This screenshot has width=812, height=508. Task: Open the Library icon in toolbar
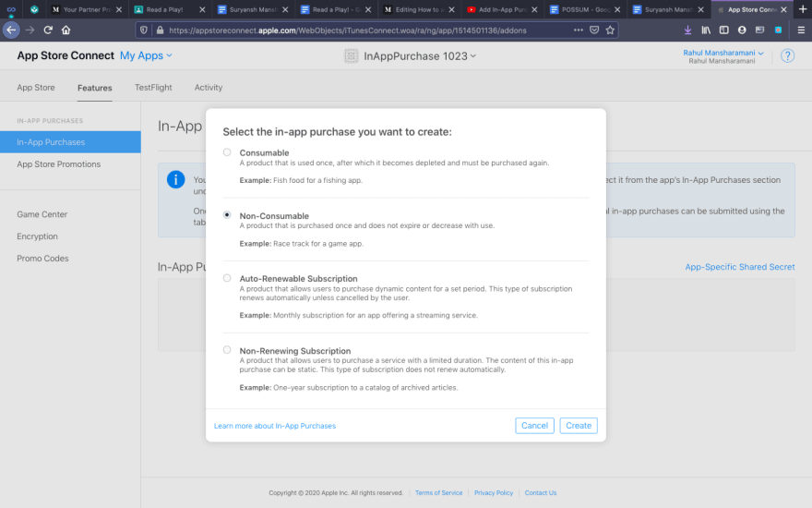coord(706,30)
